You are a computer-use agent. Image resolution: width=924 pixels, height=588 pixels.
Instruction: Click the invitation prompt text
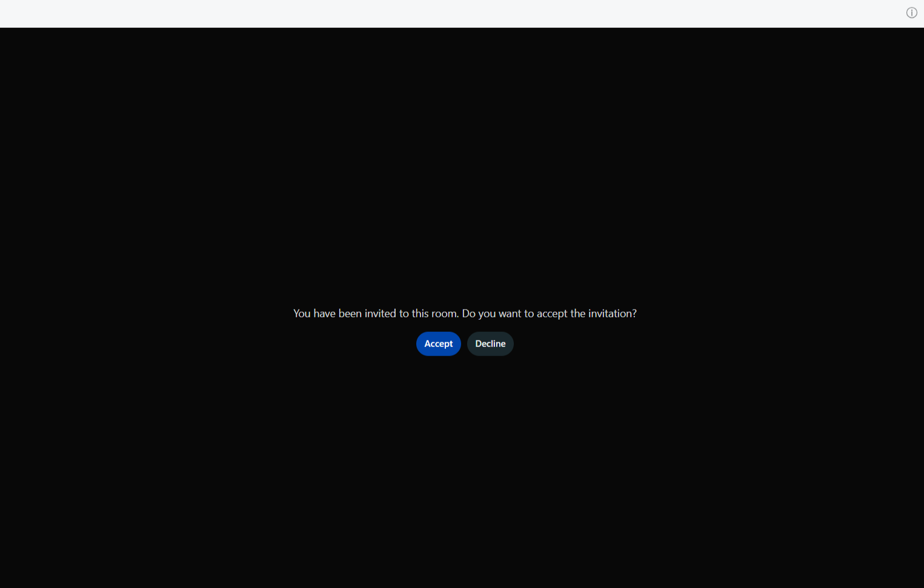tap(465, 313)
